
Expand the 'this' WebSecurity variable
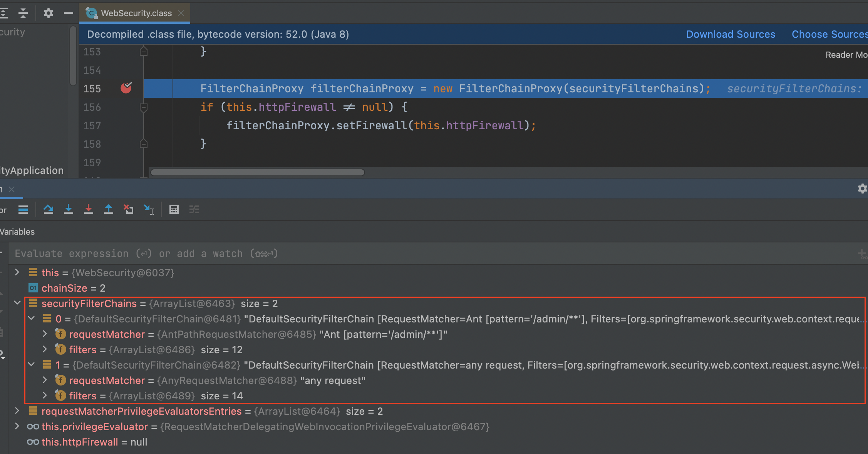[17, 272]
